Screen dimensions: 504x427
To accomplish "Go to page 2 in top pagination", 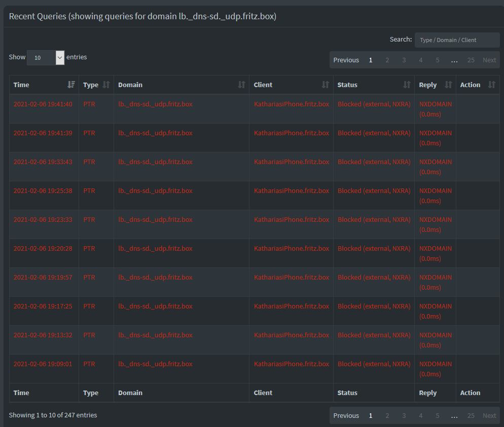I will click(387, 60).
